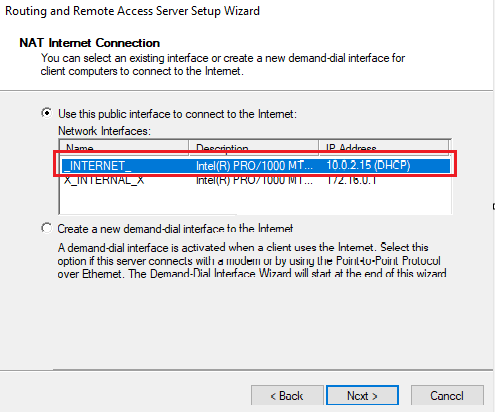This screenshot has width=495, height=412.
Task: Click the 'You can select an existing interface' description
Action: (x=223, y=65)
